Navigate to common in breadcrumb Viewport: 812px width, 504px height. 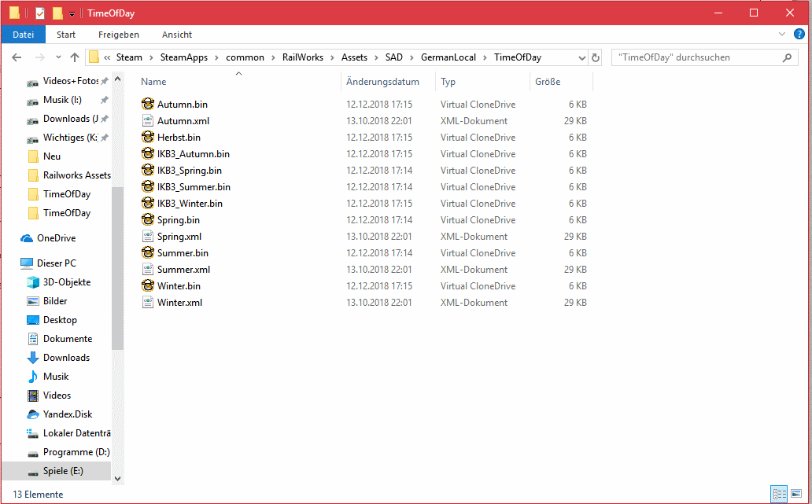[245, 57]
